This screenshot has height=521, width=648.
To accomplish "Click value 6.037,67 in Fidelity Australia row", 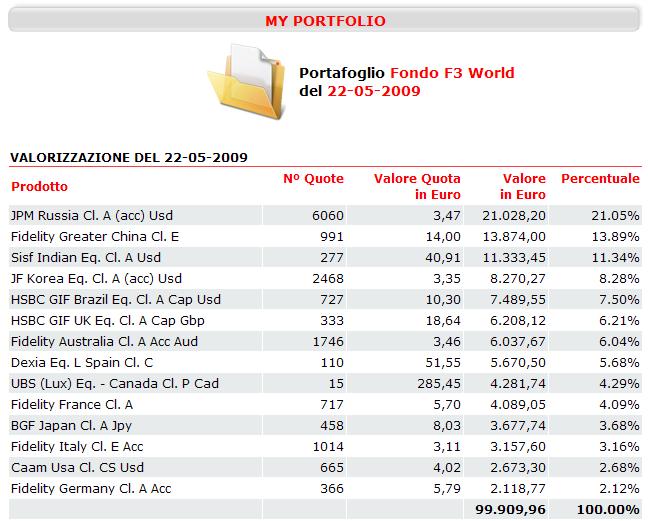I will click(518, 342).
